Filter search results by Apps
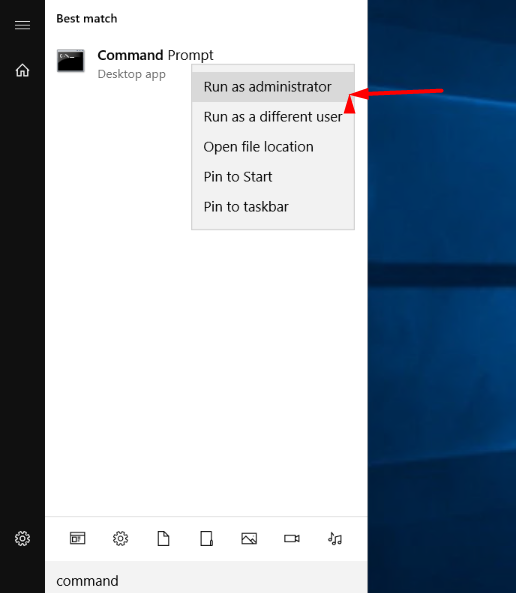The width and height of the screenshot is (516, 593). click(x=78, y=538)
